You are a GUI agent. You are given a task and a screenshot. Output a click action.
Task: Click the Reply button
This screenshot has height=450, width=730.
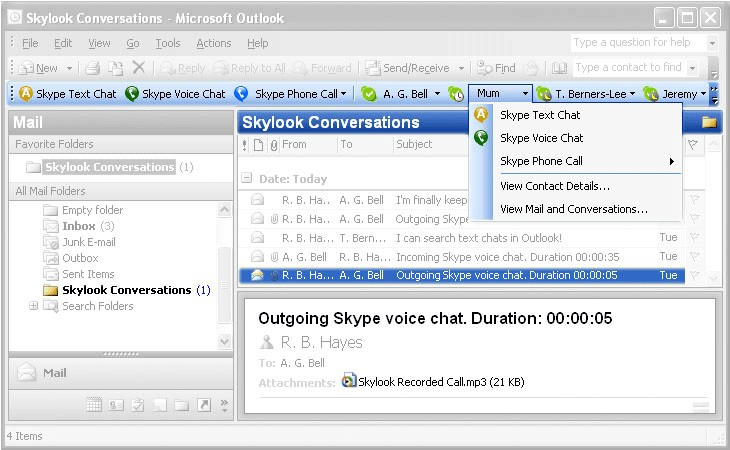click(182, 68)
